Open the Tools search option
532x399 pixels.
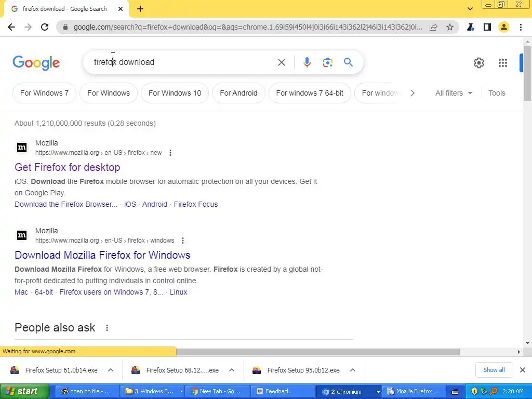497,93
